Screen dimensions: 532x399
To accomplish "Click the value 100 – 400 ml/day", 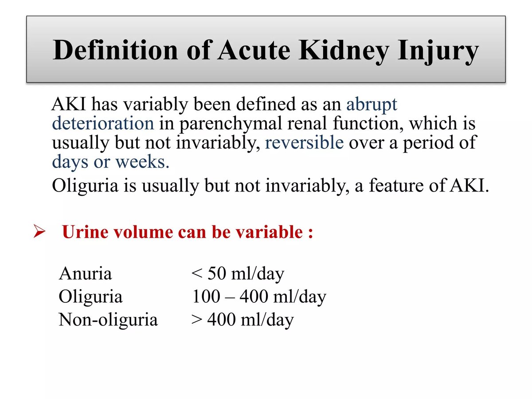I will coord(259,296).
